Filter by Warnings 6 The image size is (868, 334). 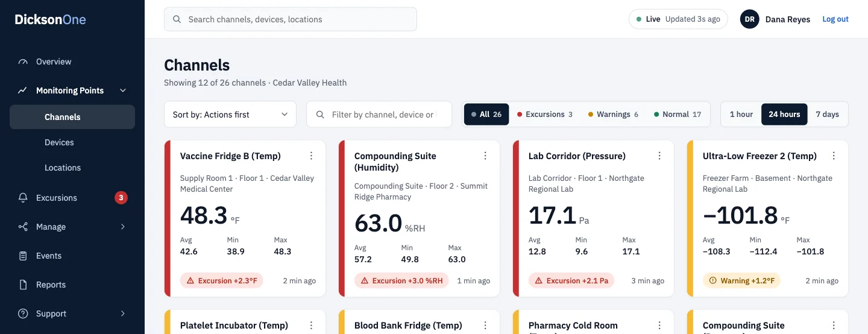pos(613,115)
